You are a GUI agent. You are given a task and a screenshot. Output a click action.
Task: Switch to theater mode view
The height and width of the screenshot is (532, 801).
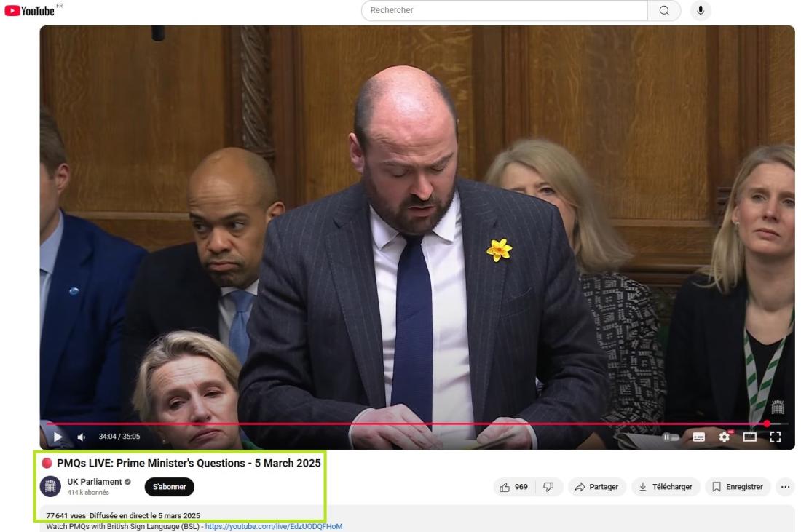749,437
